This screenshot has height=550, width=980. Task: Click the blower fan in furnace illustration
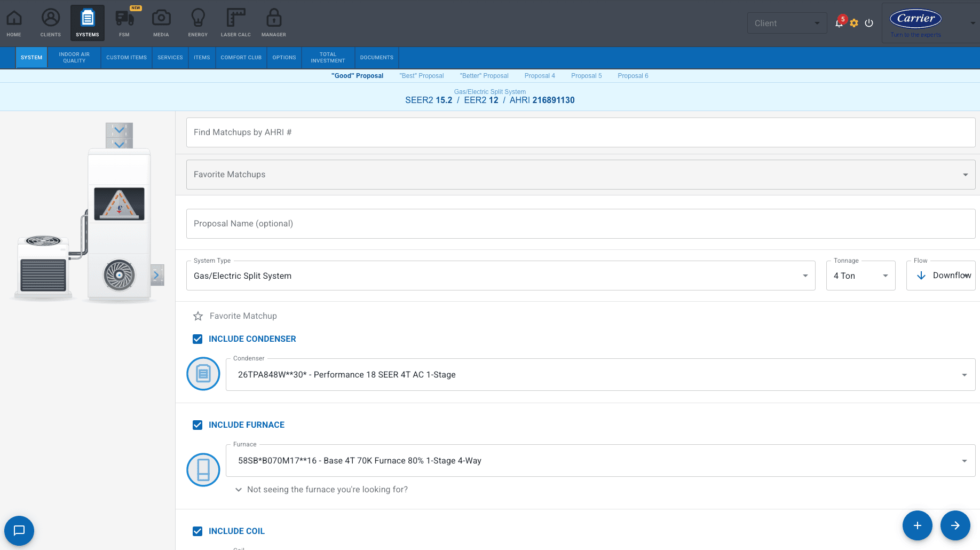(x=120, y=275)
